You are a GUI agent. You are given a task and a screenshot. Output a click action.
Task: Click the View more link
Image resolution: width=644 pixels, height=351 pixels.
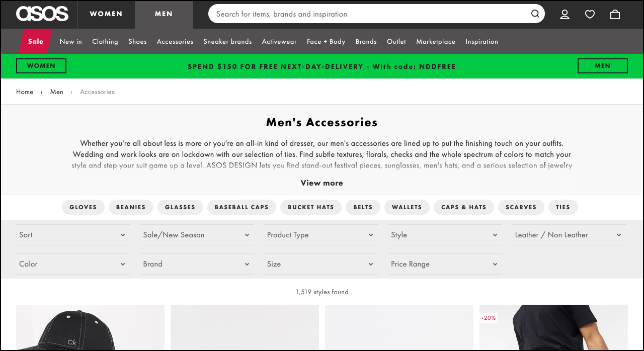[321, 183]
